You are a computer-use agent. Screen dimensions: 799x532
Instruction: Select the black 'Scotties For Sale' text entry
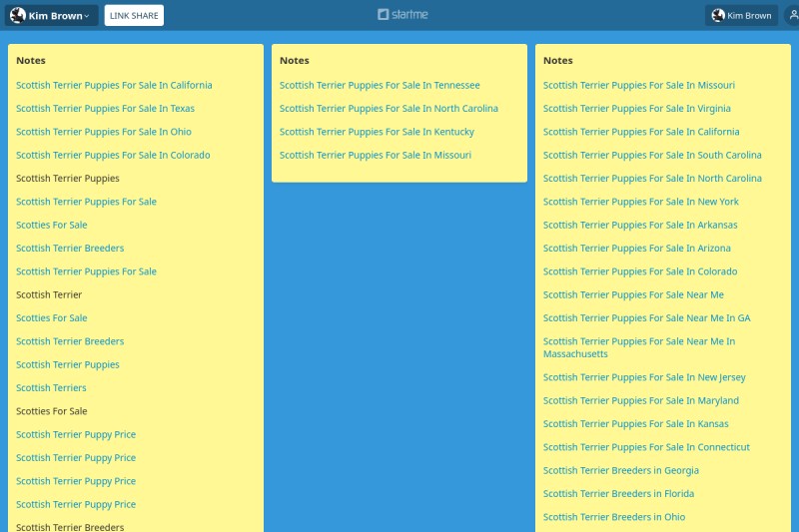(x=52, y=411)
